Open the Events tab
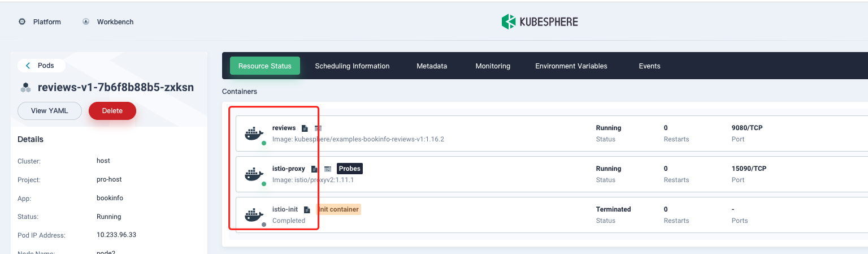This screenshot has width=868, height=254. [649, 66]
